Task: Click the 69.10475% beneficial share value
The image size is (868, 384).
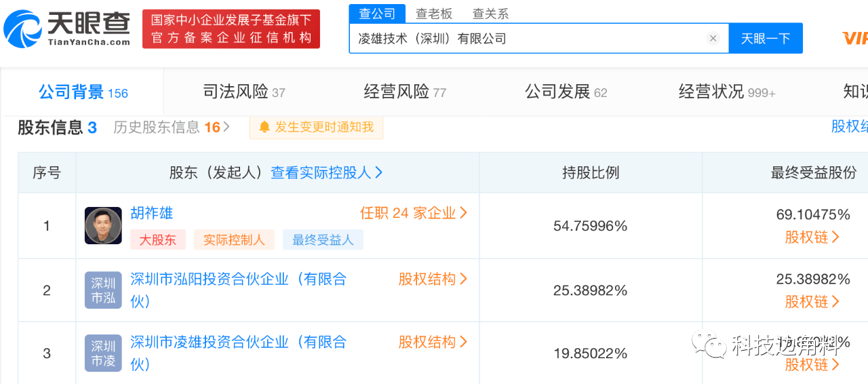Action: click(813, 215)
